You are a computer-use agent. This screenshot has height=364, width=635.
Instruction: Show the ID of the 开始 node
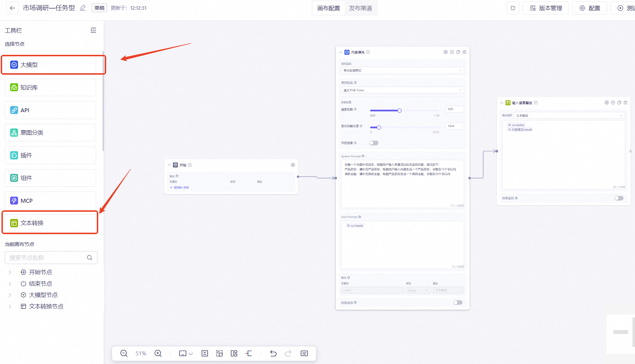(x=293, y=165)
